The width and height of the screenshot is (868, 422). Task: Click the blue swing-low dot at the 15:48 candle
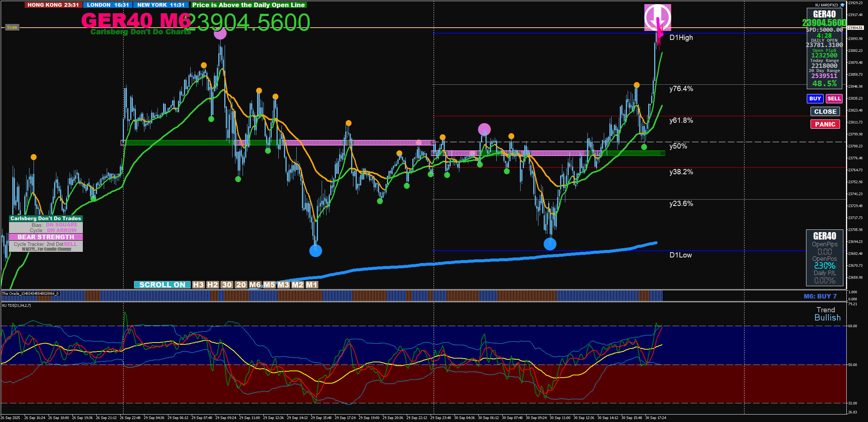click(316, 251)
